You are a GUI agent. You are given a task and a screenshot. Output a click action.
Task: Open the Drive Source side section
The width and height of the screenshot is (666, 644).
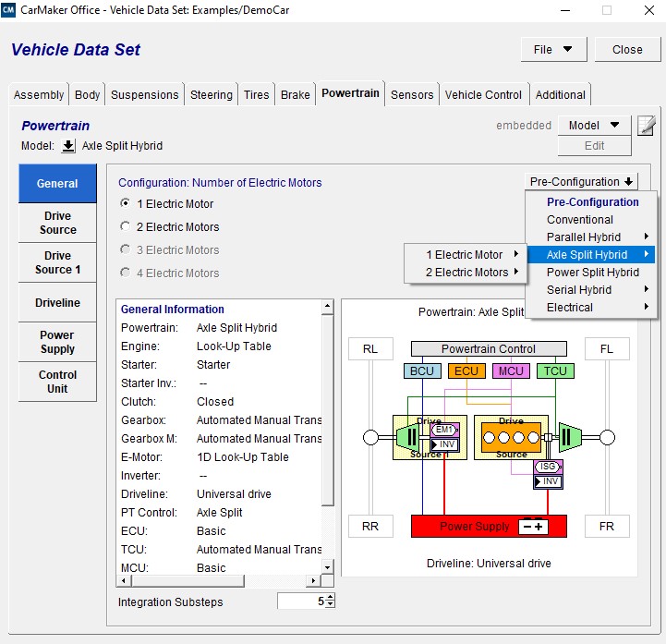point(57,223)
